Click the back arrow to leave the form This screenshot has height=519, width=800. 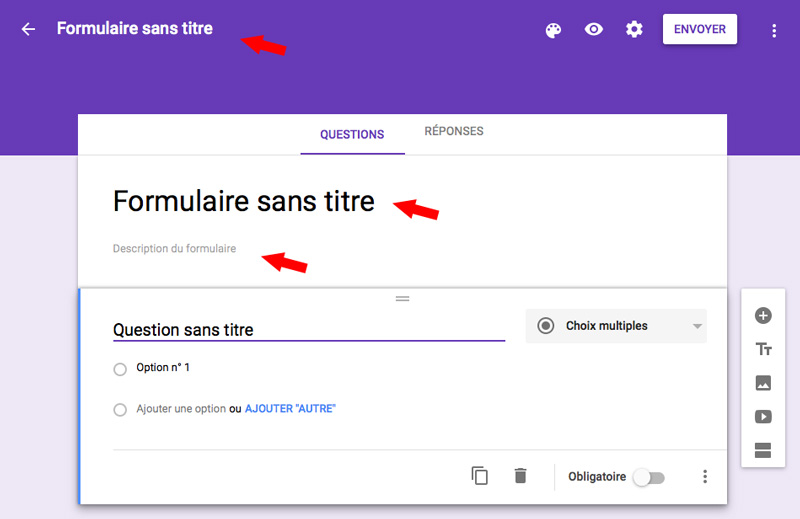[x=28, y=29]
